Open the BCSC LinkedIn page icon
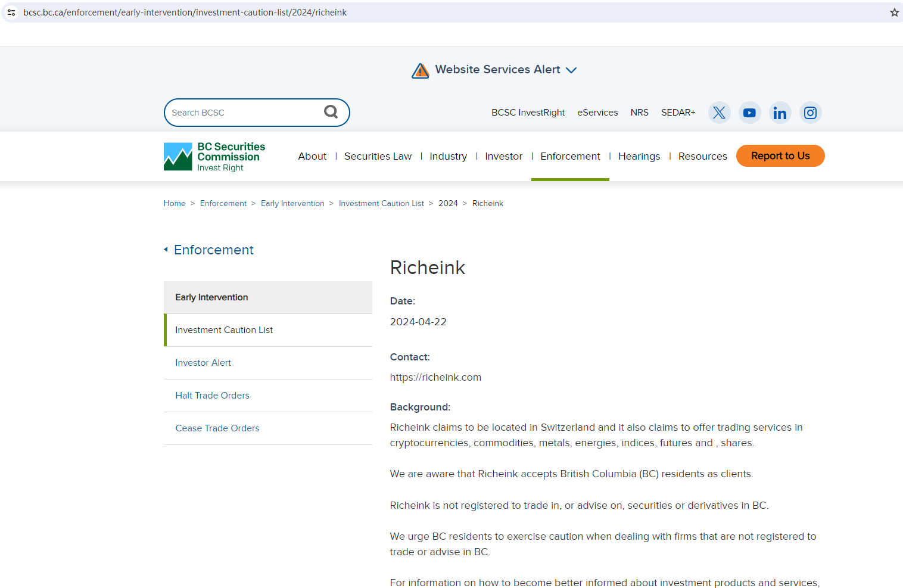The image size is (903, 588). (780, 113)
